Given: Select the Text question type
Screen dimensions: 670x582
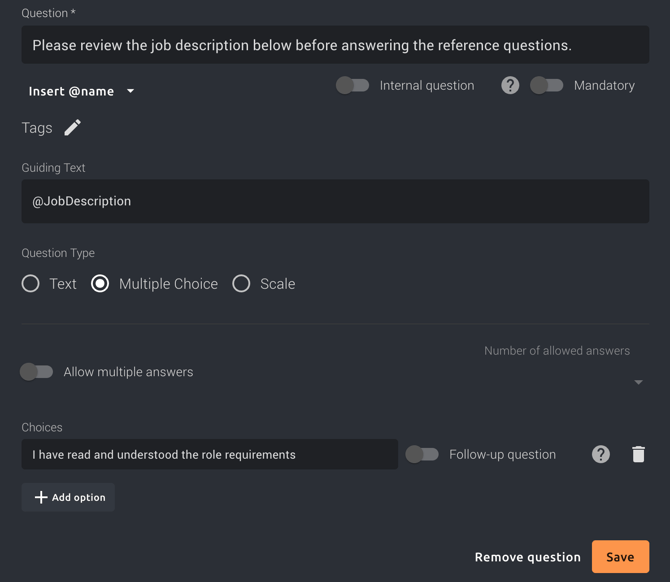Looking at the screenshot, I should (30, 284).
